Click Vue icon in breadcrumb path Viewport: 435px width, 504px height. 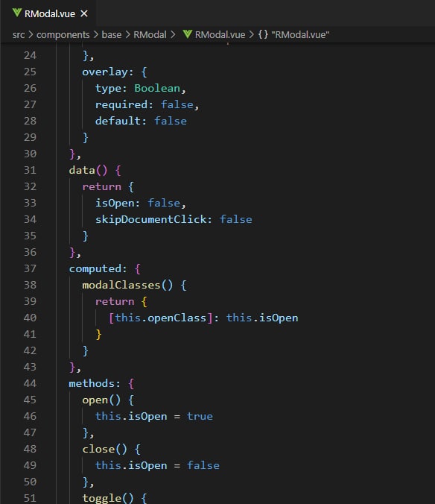tap(188, 34)
